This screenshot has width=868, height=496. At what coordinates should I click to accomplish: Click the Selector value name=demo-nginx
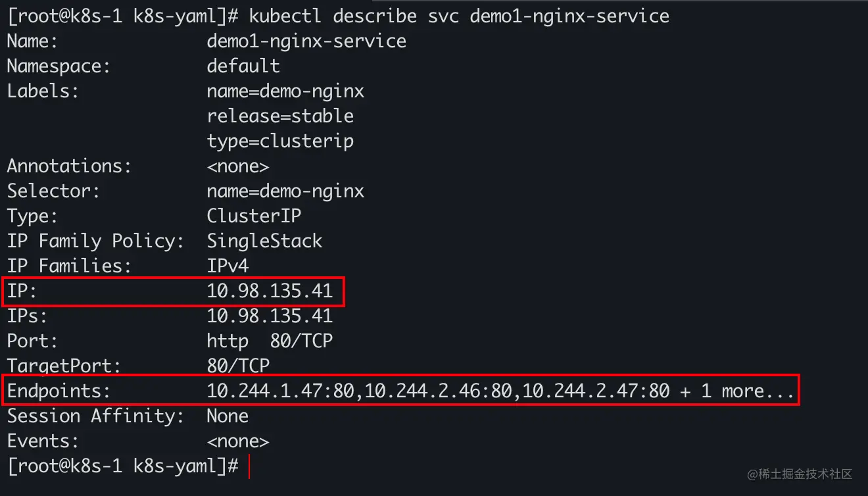pyautogui.click(x=285, y=191)
